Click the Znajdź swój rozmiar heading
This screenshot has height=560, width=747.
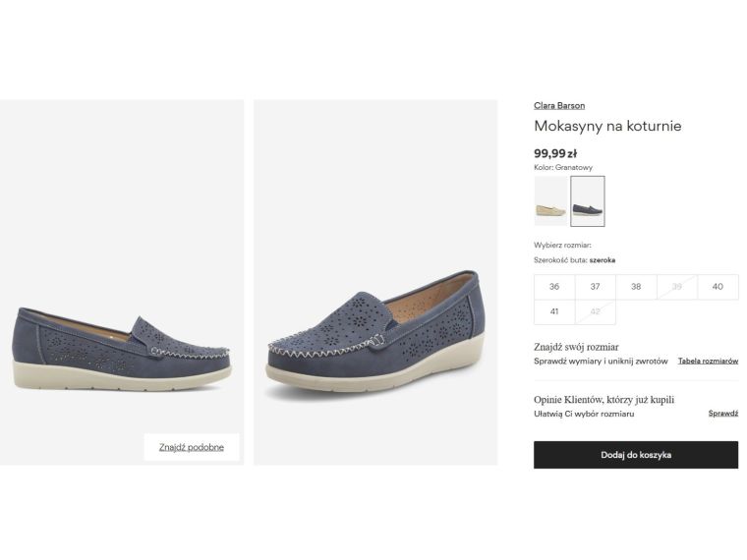576,347
